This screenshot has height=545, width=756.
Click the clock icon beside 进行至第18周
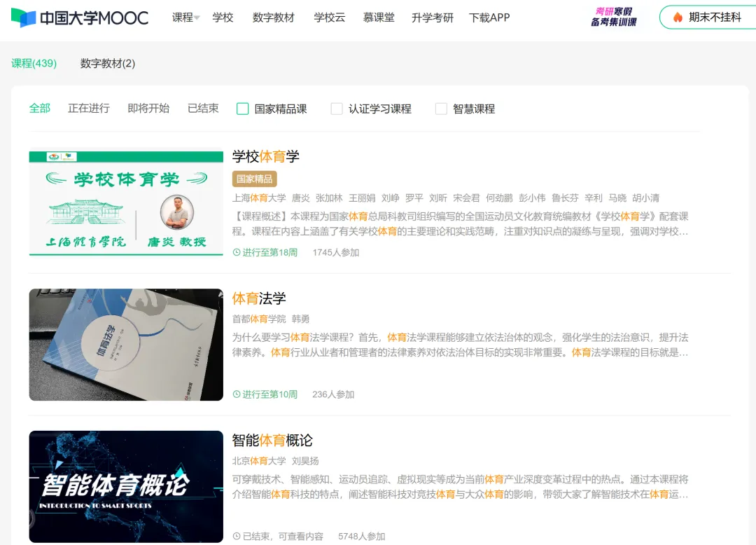[x=237, y=252]
